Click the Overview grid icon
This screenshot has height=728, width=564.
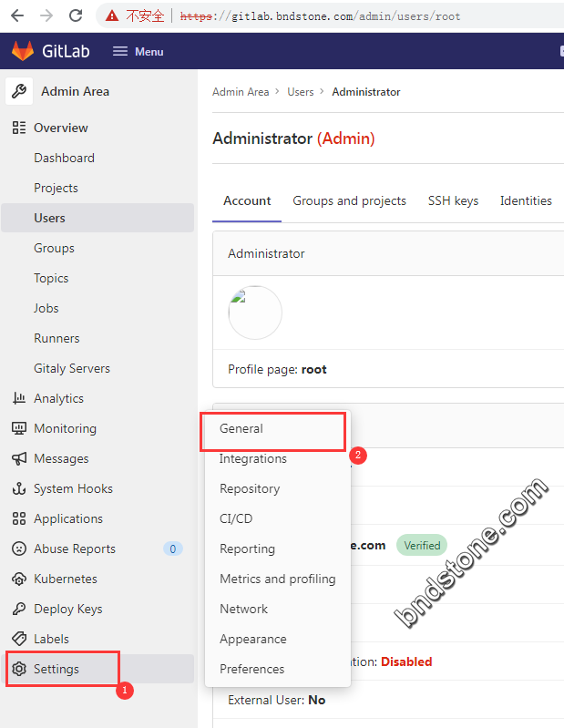pyautogui.click(x=19, y=128)
